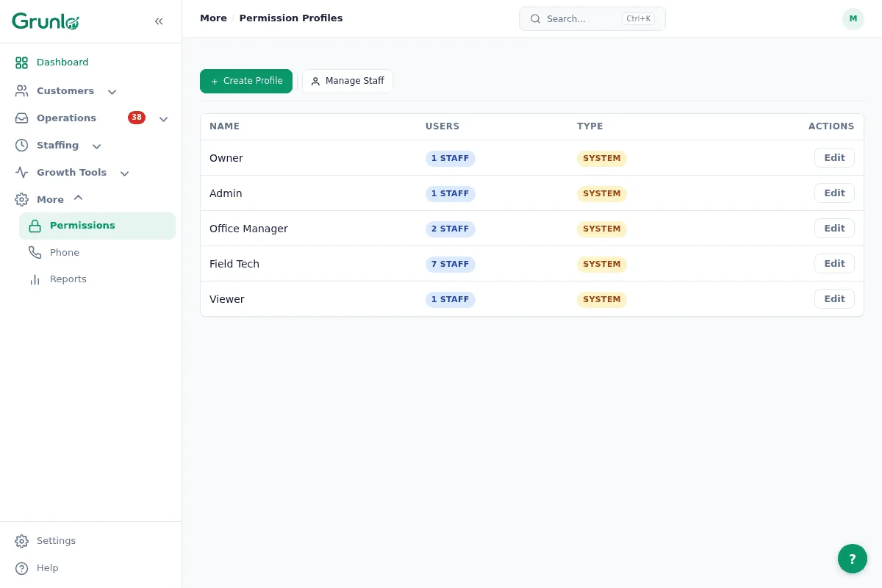
Task: Click the Reports bar chart icon
Action: coord(35,279)
